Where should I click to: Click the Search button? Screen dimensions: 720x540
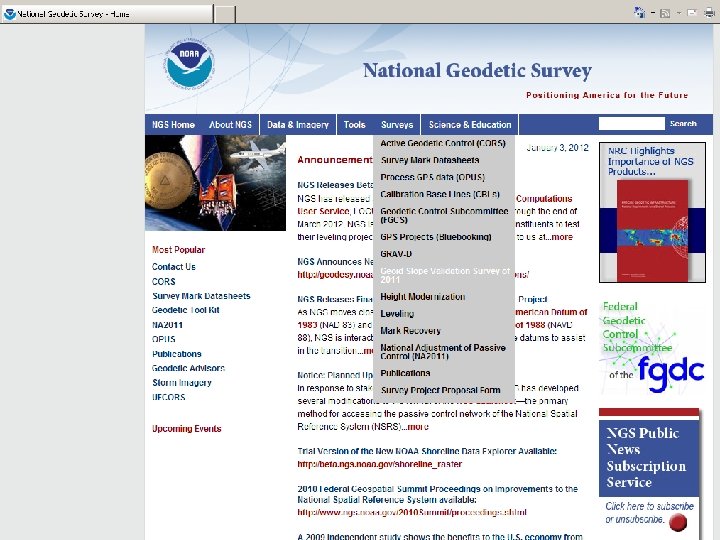pyautogui.click(x=683, y=124)
